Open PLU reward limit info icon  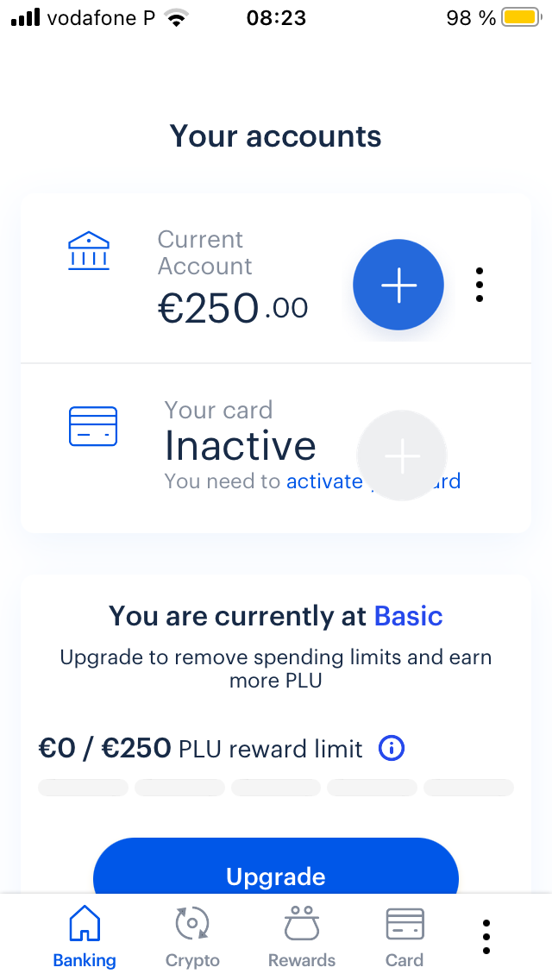point(392,748)
